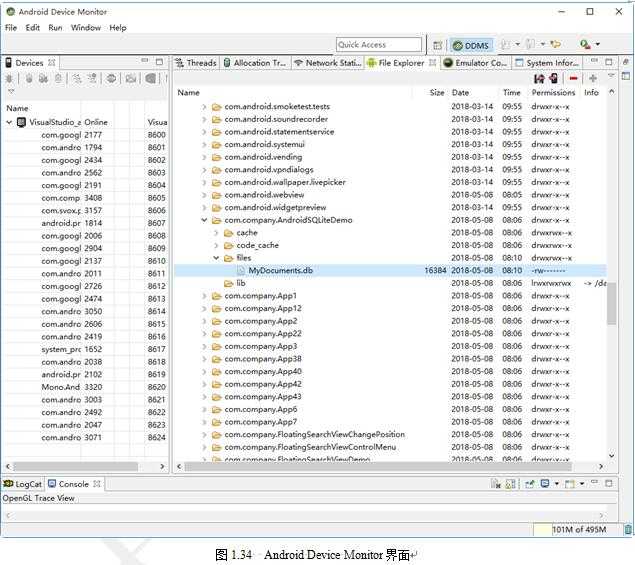
Task: Open the Edit menu
Action: 32,28
